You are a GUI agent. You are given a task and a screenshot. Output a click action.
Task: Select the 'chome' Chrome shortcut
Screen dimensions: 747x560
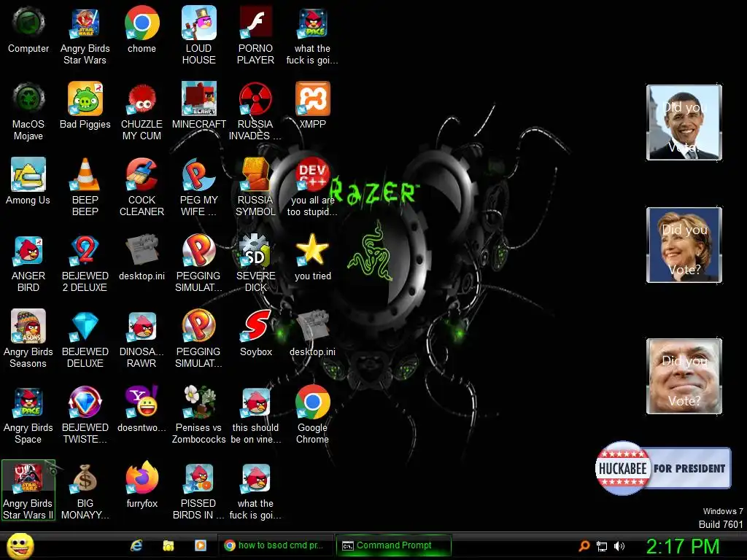142,31
